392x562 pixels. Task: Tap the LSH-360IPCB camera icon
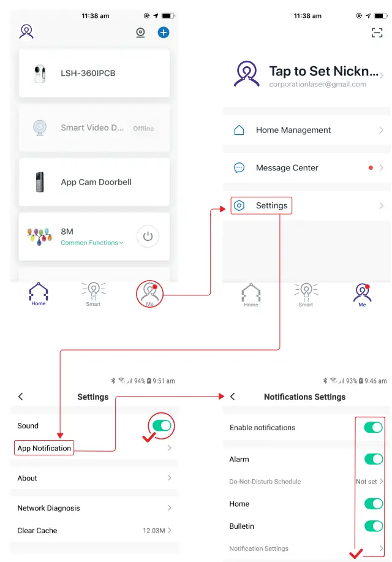(40, 74)
